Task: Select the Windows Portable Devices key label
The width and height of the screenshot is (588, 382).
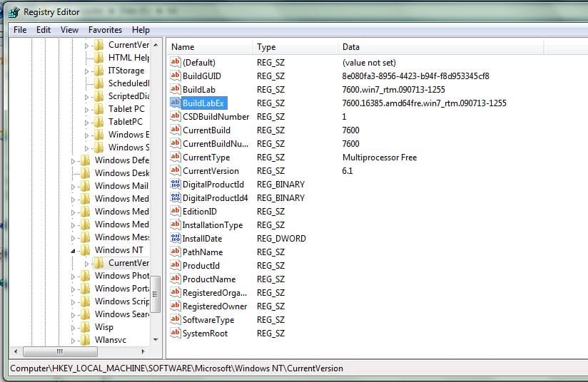Action: coord(121,289)
